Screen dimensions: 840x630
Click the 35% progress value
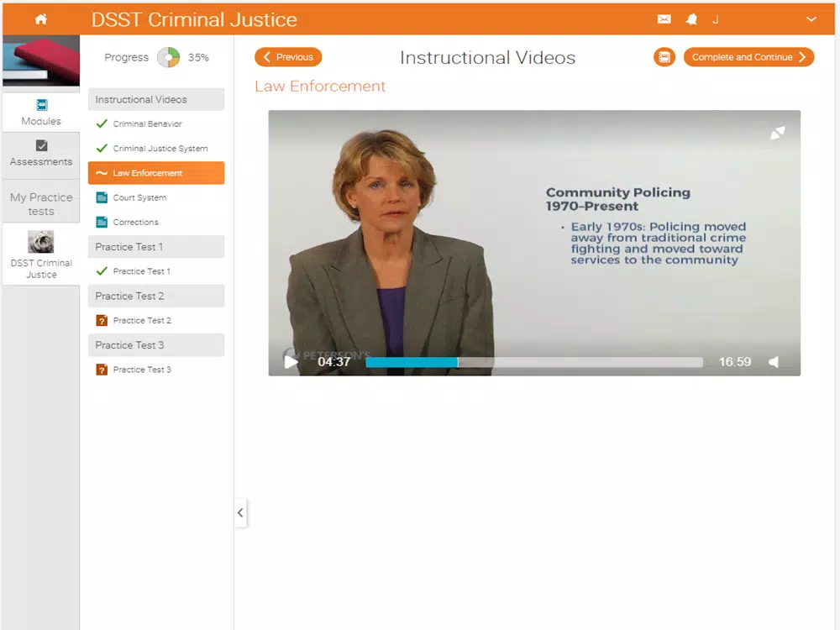pos(198,57)
